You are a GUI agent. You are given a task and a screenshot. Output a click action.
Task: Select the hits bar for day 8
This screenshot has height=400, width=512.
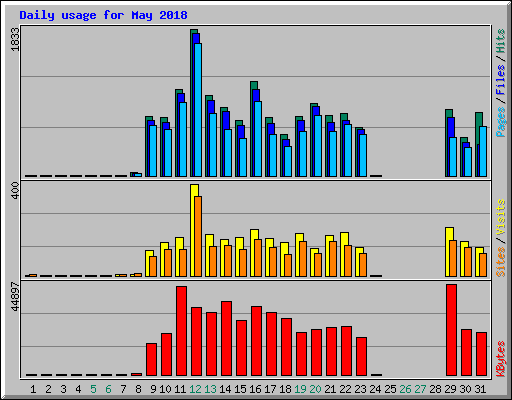coord(132,174)
